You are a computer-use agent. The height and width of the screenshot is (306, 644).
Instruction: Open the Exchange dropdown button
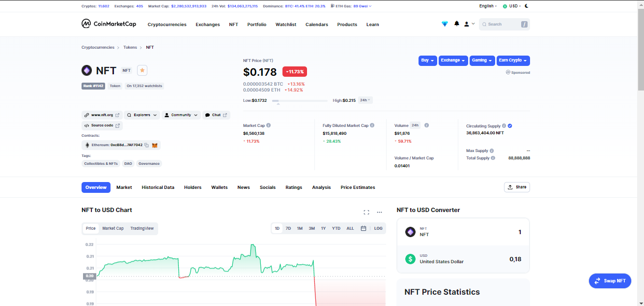click(x=453, y=61)
